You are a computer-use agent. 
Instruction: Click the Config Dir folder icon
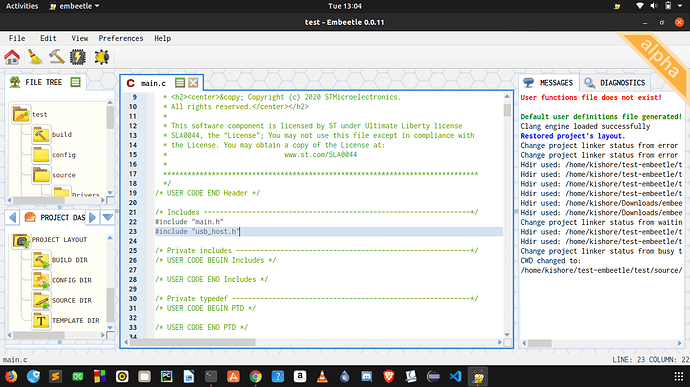click(x=41, y=280)
